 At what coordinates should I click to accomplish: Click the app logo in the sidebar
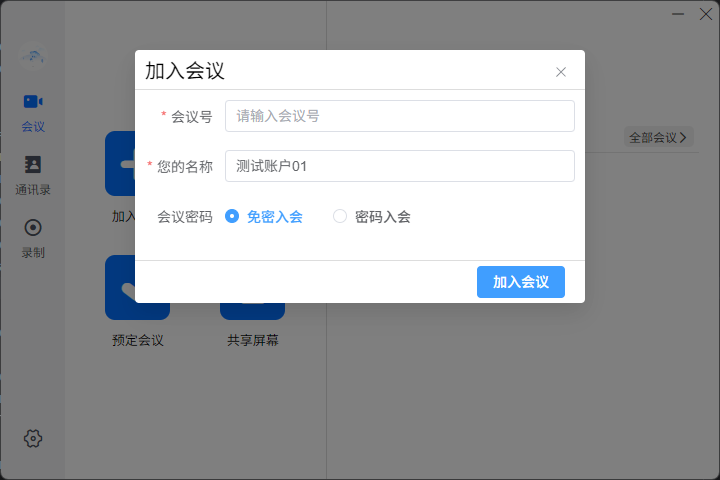click(33, 56)
